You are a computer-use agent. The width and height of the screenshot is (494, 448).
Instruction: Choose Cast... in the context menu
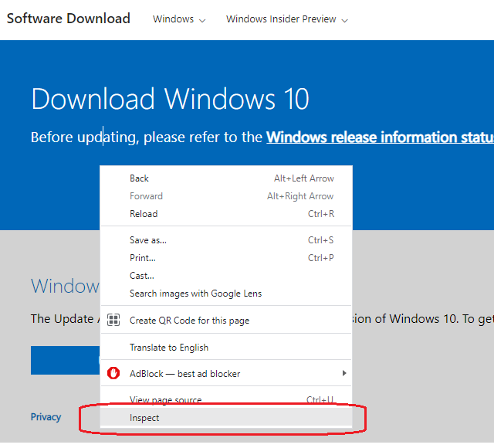pos(226,276)
